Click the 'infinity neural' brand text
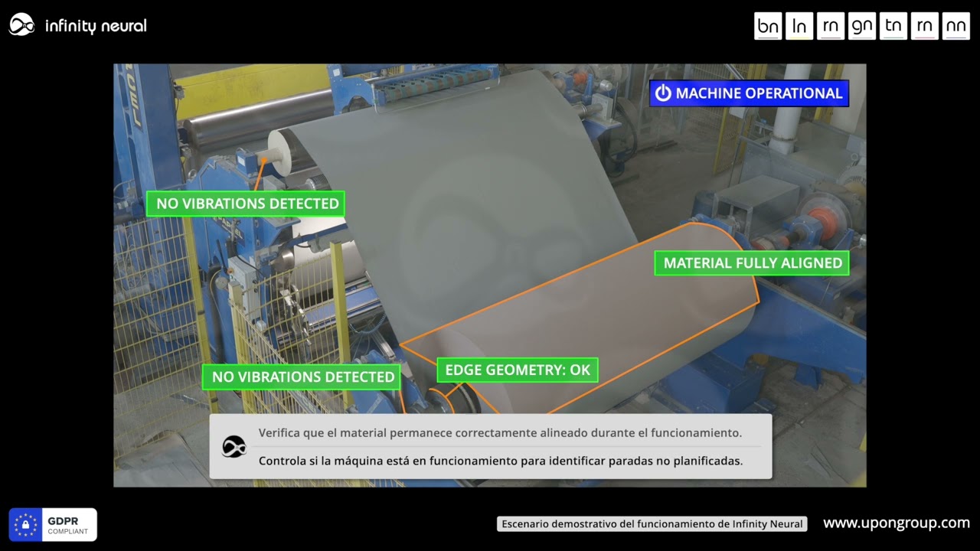This screenshot has height=551, width=980. (96, 26)
